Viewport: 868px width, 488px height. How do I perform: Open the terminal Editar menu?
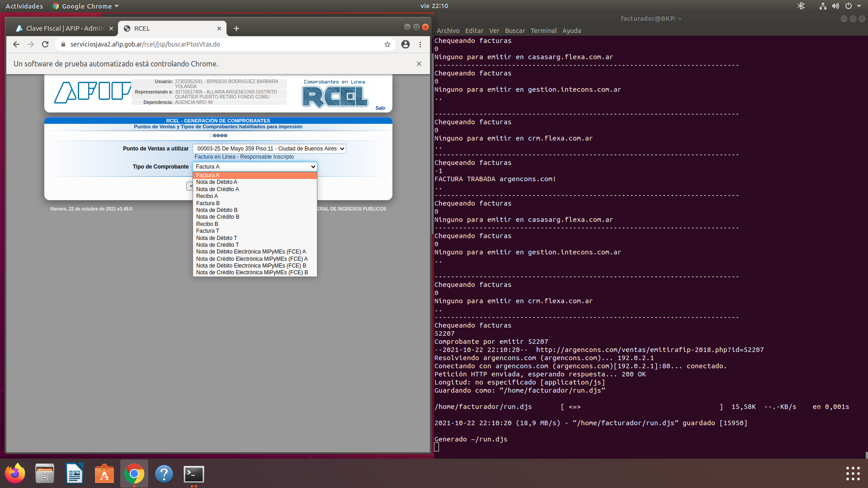(474, 31)
